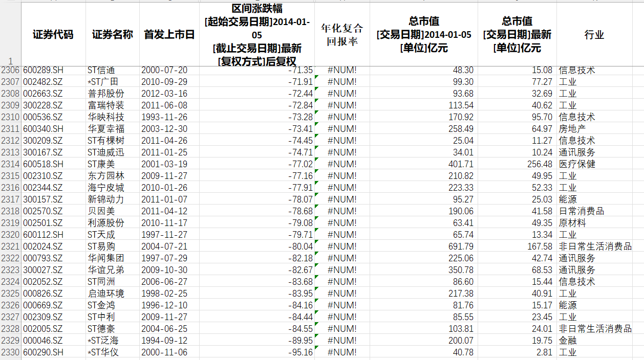Click stock name ST天成
This screenshot has height=360, width=644.
click(x=101, y=235)
